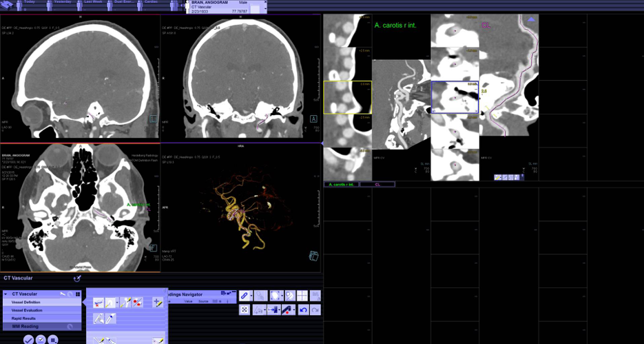Toggle the crosshair reference lines icon
Image resolution: width=644 pixels, height=344 pixels.
302,296
